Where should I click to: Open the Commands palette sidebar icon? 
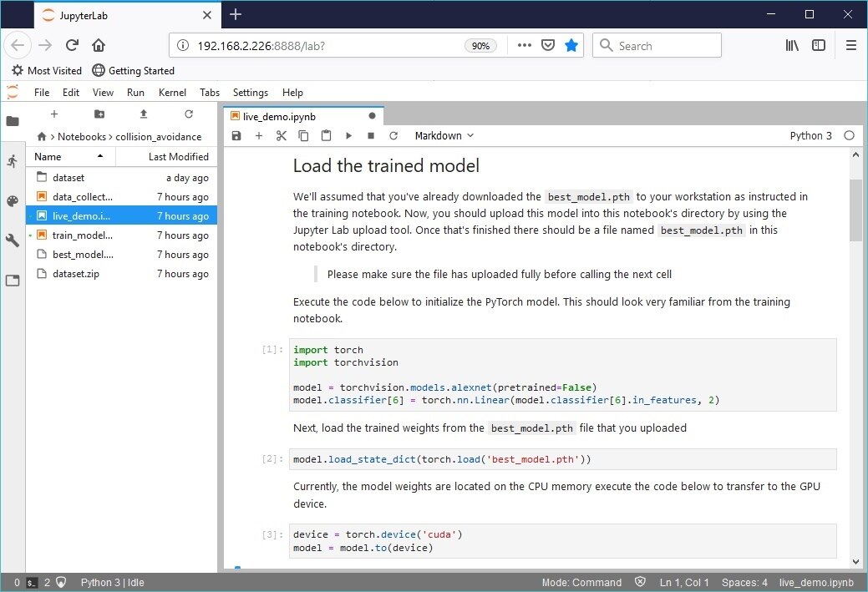point(13,201)
